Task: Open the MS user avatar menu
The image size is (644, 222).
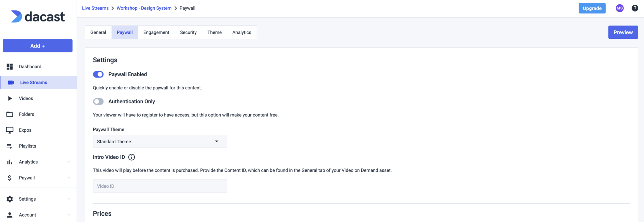Action: pos(619,8)
